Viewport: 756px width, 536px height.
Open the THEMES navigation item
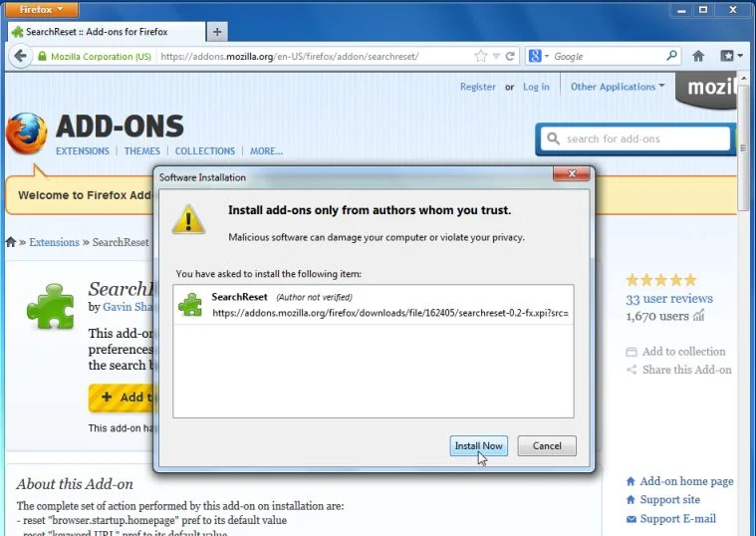[x=141, y=151]
